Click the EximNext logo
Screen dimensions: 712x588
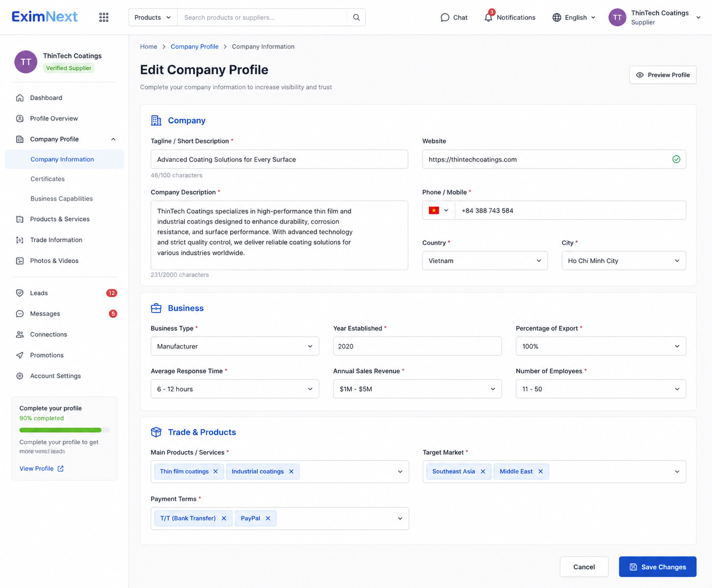point(45,17)
